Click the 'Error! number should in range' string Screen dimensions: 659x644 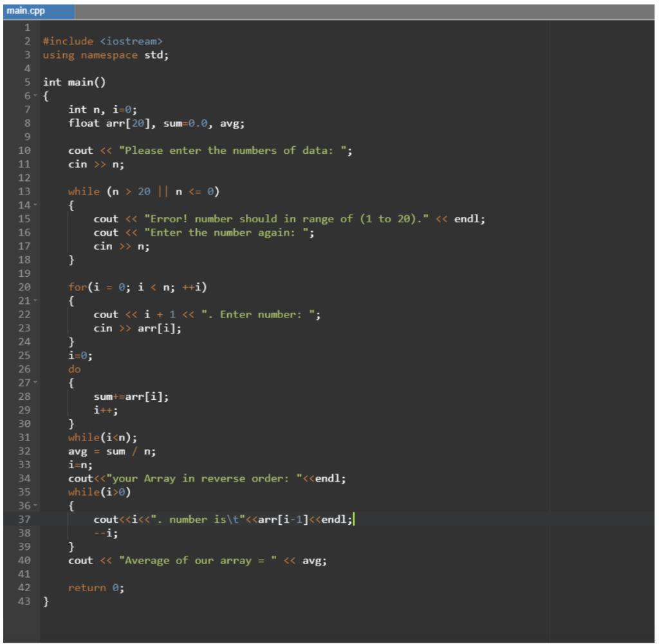286,219
